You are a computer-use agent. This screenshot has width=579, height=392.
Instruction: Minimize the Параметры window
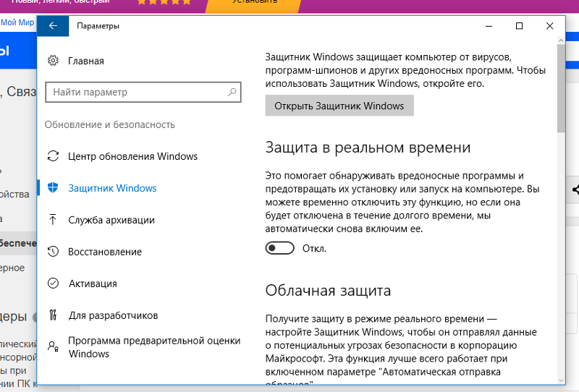(x=489, y=26)
